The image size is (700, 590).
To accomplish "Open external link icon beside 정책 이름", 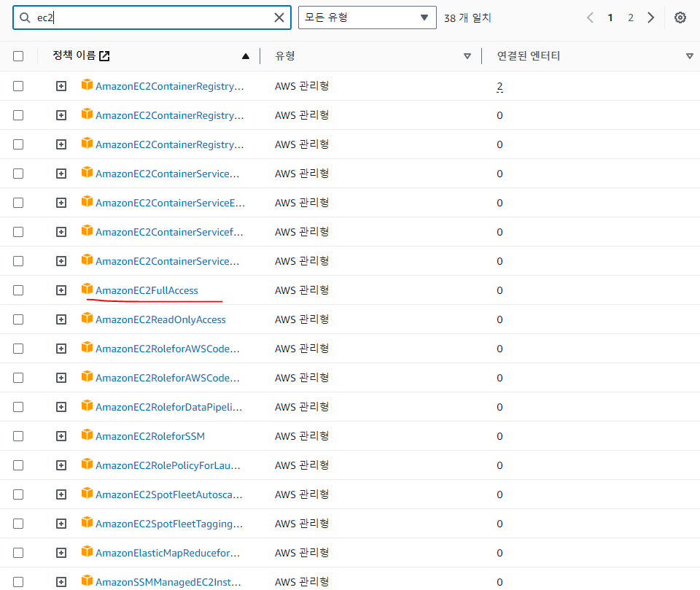I will [x=104, y=56].
